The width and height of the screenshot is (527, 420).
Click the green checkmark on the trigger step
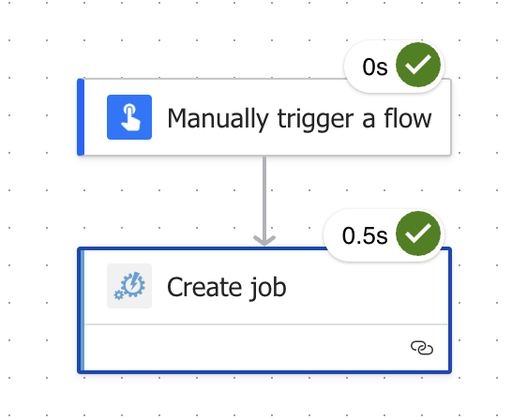pos(418,65)
